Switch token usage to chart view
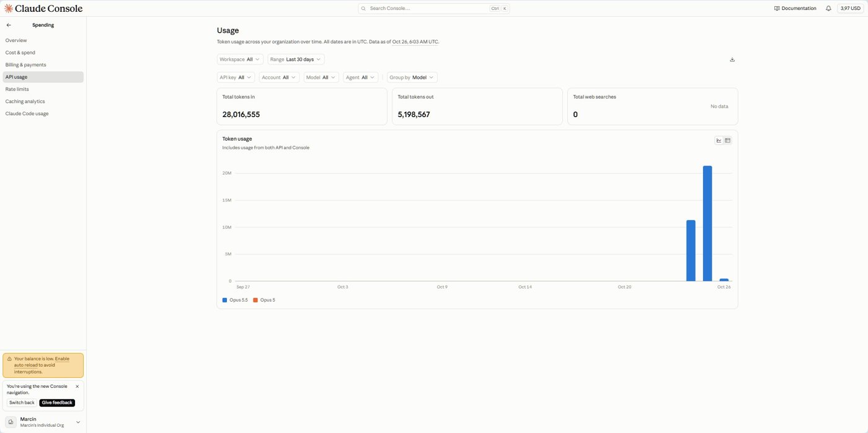Viewport: 868px width, 433px height. click(x=719, y=141)
